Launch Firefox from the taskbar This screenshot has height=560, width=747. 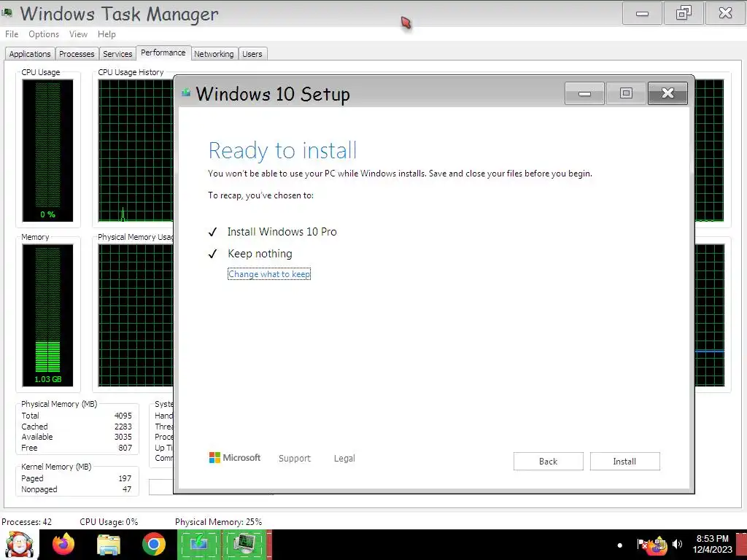coord(63,544)
